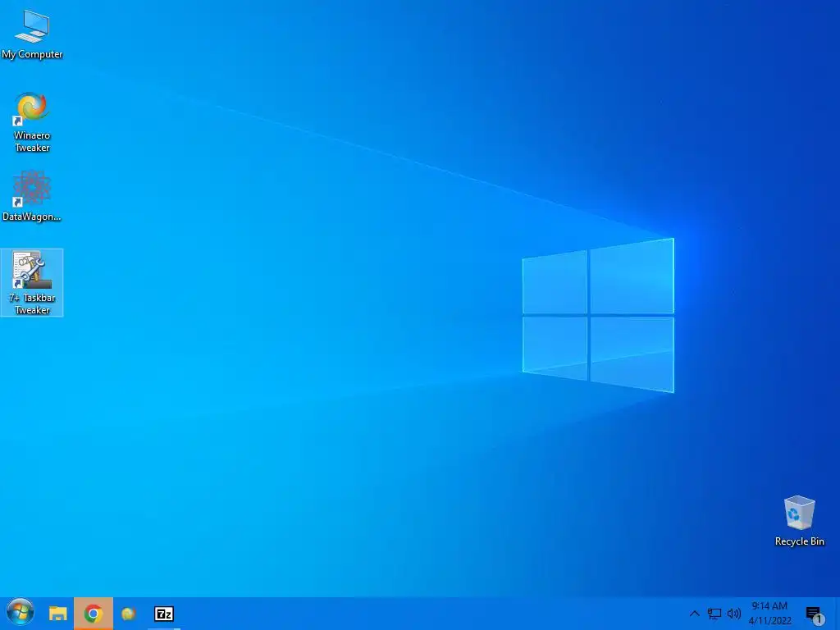The image size is (840, 630).
Task: Show hidden system tray icons
Action: [x=694, y=614]
